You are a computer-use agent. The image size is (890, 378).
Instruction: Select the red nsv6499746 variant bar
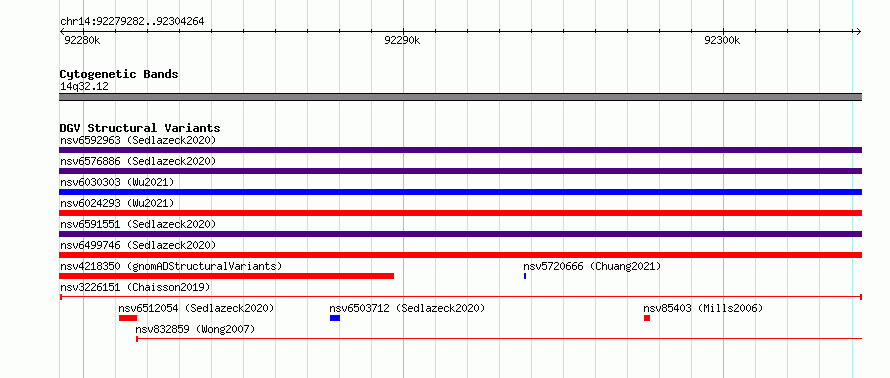pos(460,255)
